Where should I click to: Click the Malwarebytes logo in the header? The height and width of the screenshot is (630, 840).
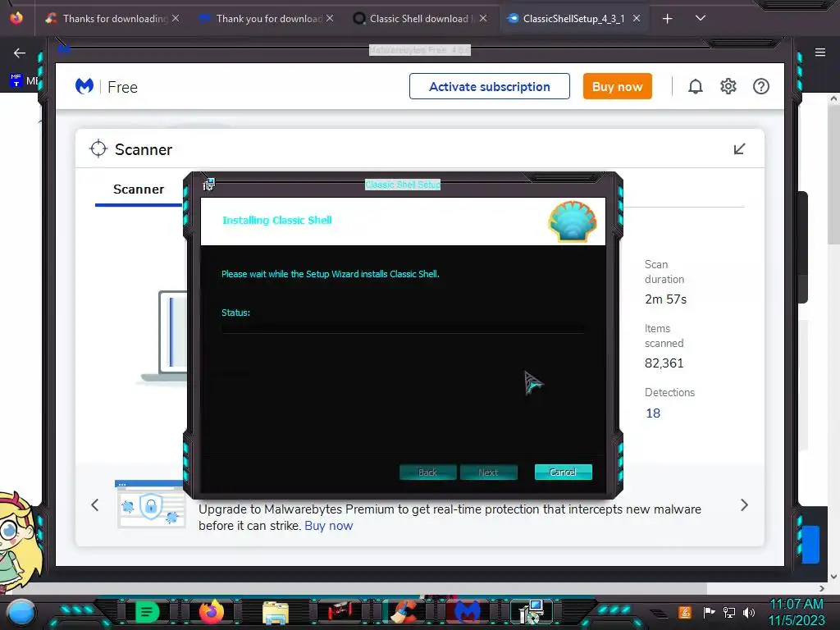coord(84,86)
